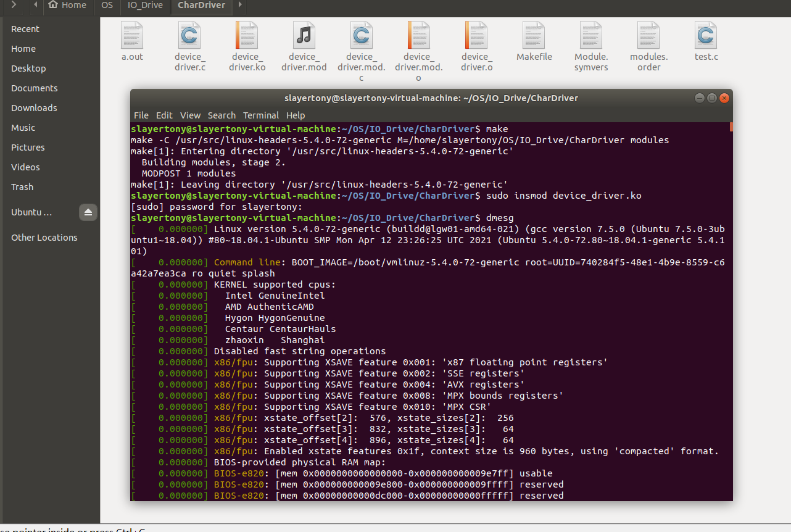Click the 'KERNEL supported cpus:' line
Viewport: 791px width, 532px height.
[275, 285]
